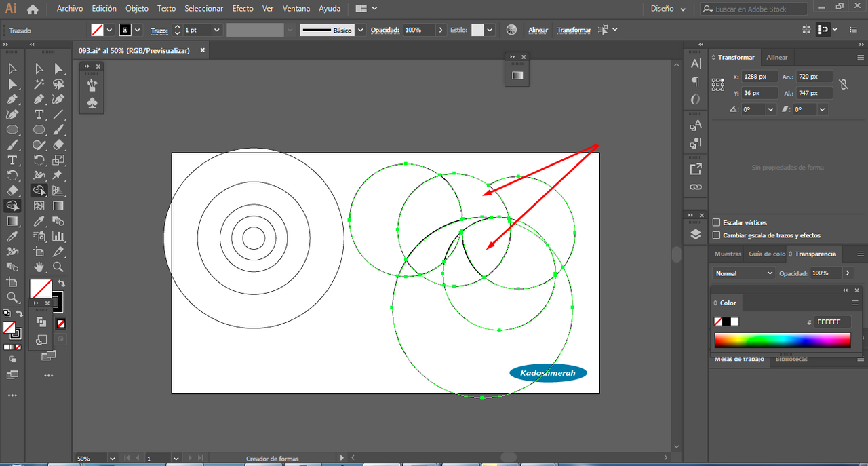
Task: Select the Type tool in the second toolbar column
Action: click(39, 115)
